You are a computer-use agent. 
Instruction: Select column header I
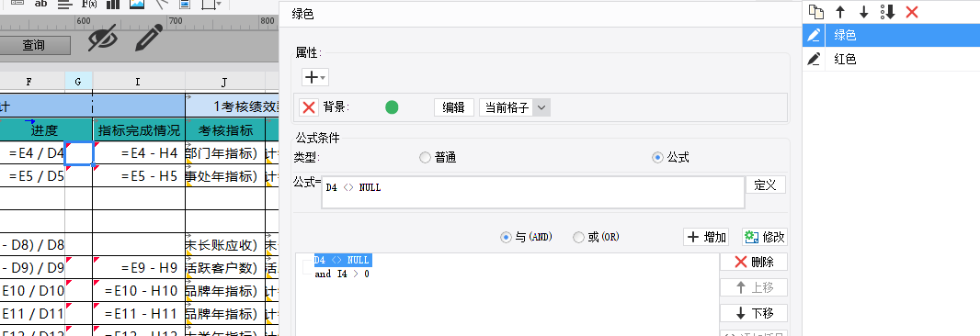tap(138, 81)
